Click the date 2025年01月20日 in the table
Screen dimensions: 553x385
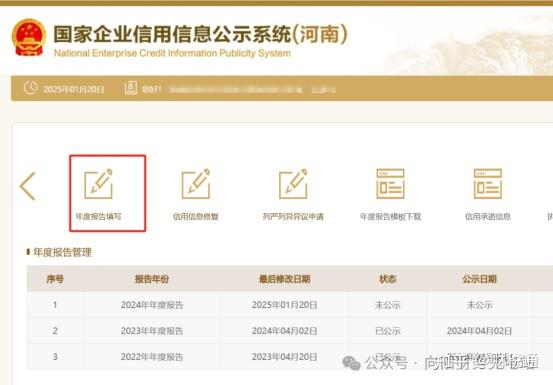285,305
